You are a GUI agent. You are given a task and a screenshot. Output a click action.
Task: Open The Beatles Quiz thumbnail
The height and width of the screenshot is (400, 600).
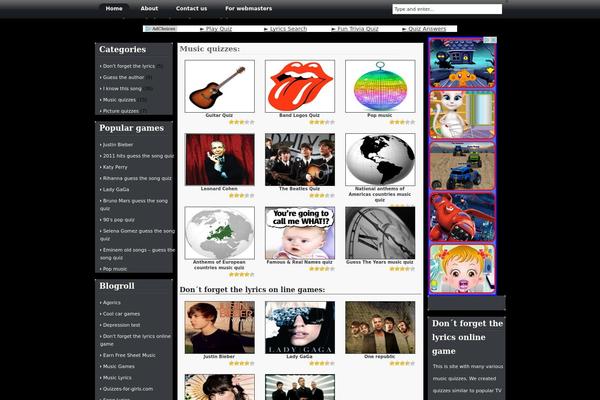(300, 160)
